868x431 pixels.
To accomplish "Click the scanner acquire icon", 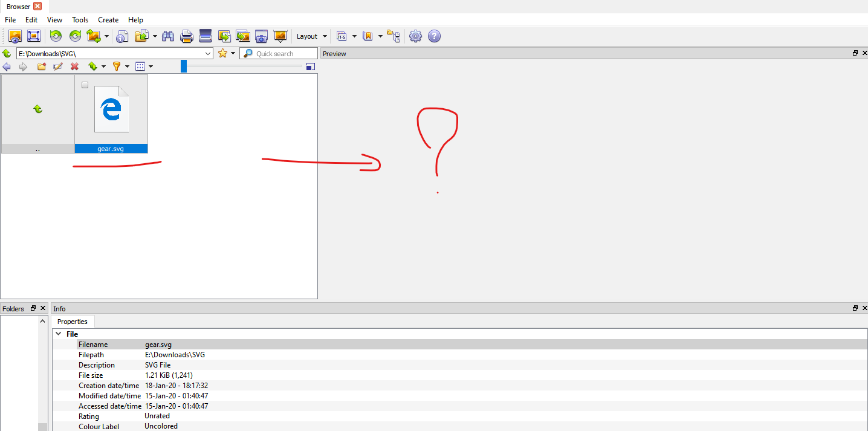I will pos(206,36).
